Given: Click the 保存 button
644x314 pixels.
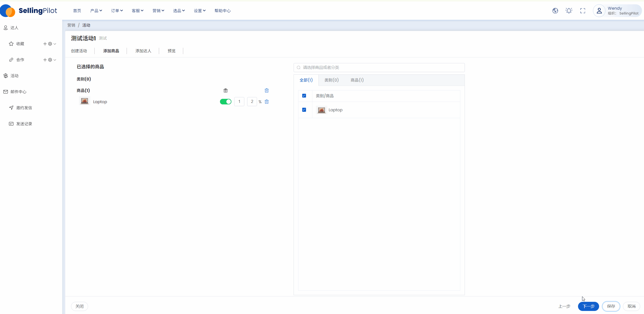Looking at the screenshot, I should (611, 306).
